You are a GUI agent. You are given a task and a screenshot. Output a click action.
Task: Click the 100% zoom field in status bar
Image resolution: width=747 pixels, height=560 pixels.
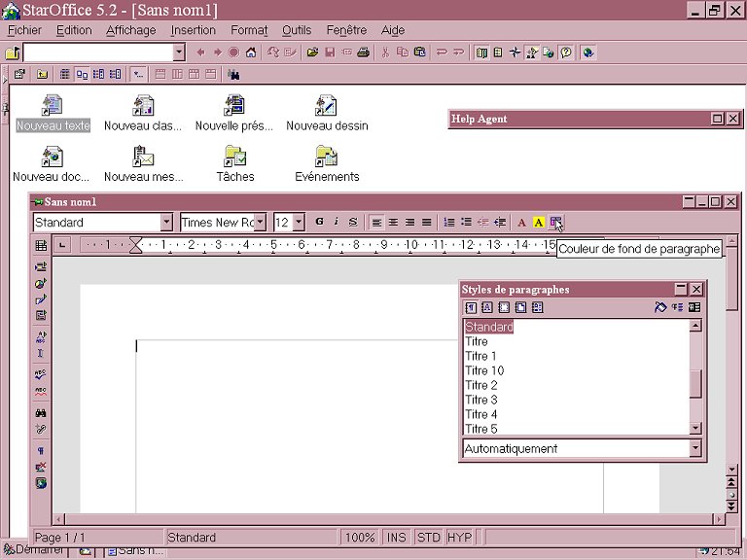pos(360,538)
